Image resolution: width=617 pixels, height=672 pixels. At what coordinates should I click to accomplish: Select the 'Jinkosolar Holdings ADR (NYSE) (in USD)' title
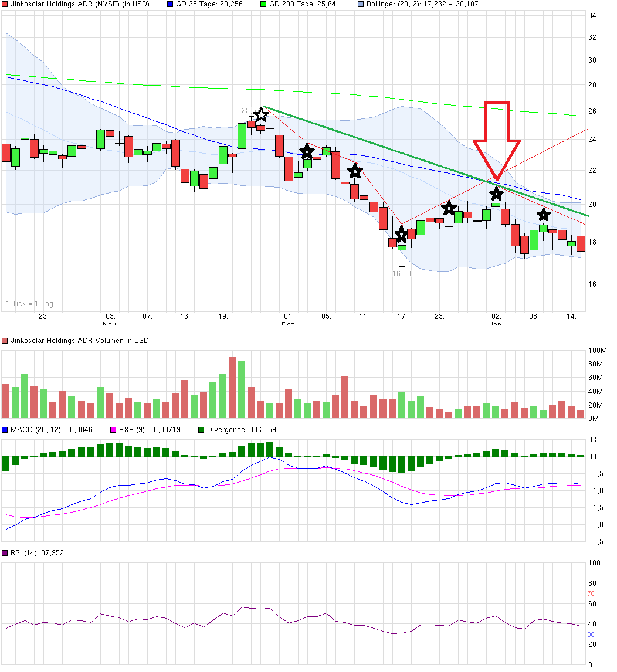pos(80,4)
